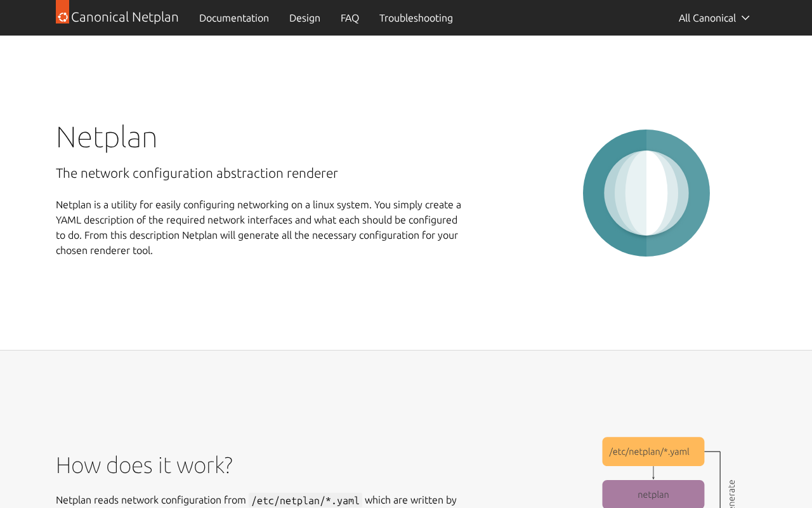812x508 pixels.
Task: Click the Netplan main heading
Action: coord(107,137)
